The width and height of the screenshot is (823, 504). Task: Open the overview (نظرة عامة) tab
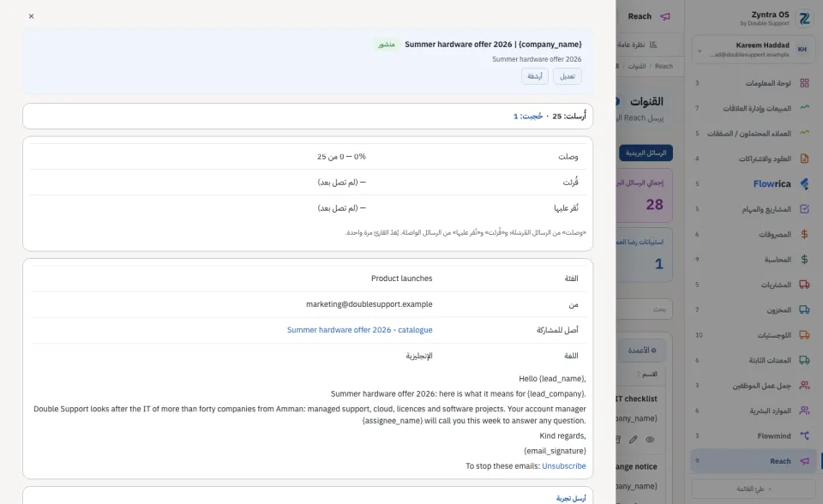click(x=637, y=45)
